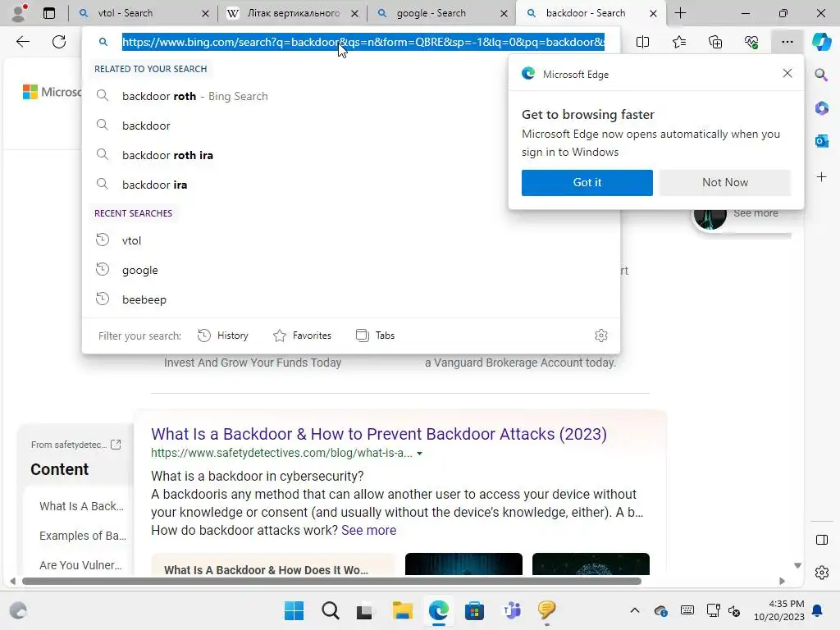Image resolution: width=840 pixels, height=630 pixels.
Task: Open Microsoft 365 sidebar icon
Action: coord(821,107)
